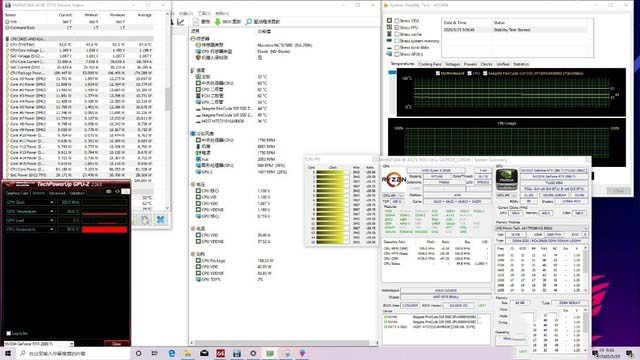Click the GPU-Z screenshot camera icon
This screenshot has height=360, width=640.
109,191
